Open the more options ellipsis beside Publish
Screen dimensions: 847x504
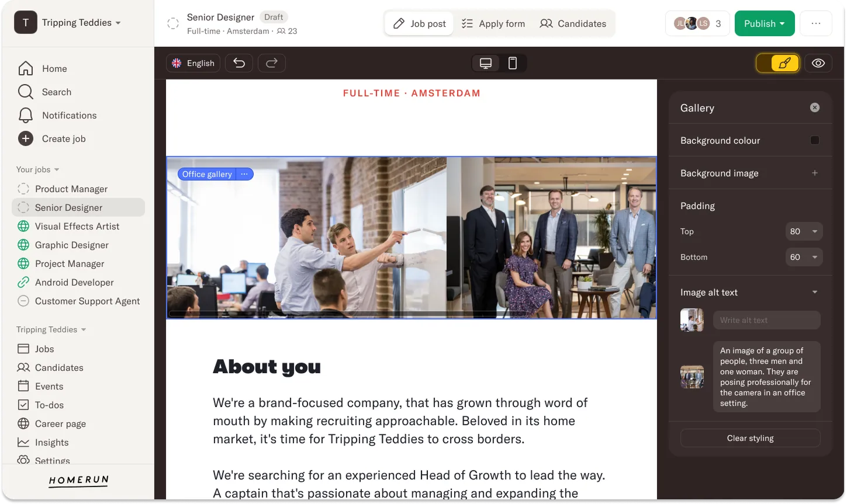click(x=816, y=23)
